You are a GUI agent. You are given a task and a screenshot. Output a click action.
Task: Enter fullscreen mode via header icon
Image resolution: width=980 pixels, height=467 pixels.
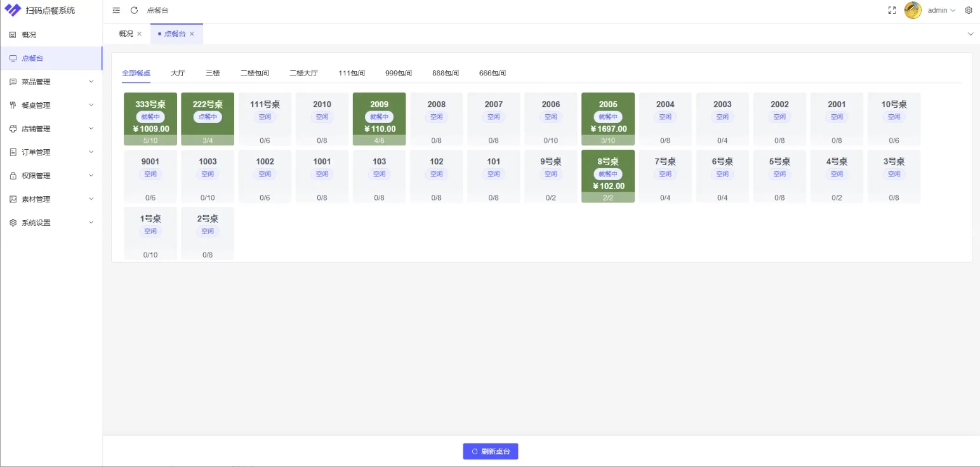892,10
